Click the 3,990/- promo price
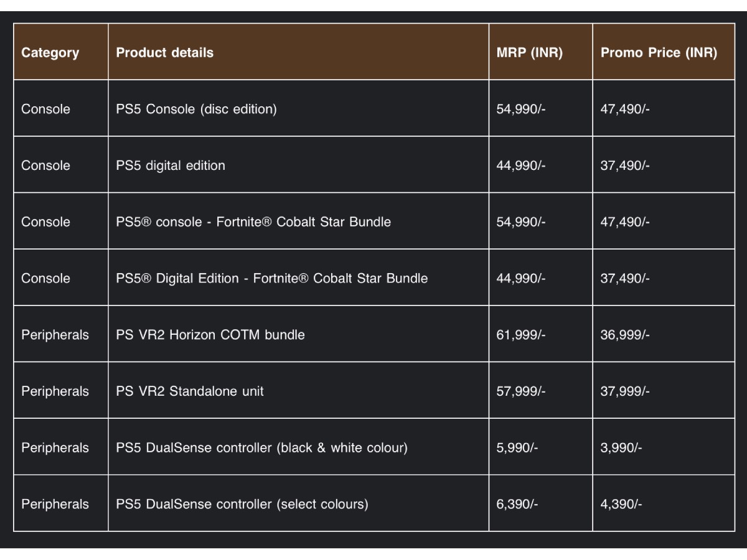747x560 pixels. coord(621,448)
